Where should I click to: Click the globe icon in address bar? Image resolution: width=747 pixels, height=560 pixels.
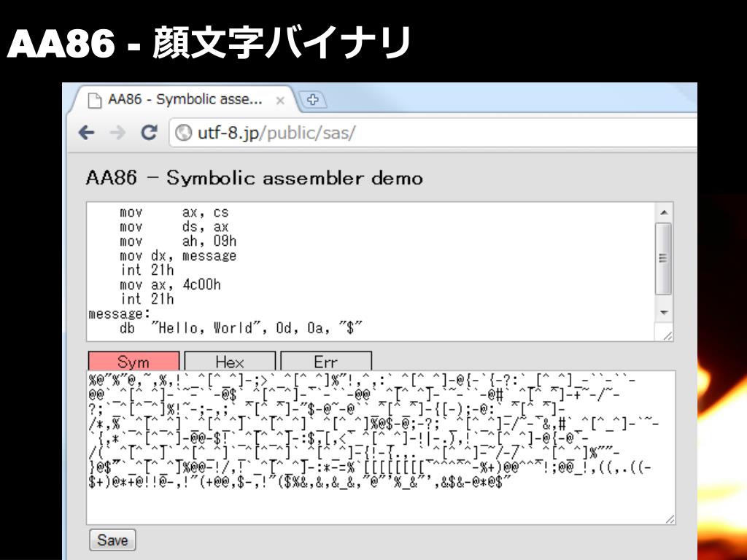coord(183,134)
